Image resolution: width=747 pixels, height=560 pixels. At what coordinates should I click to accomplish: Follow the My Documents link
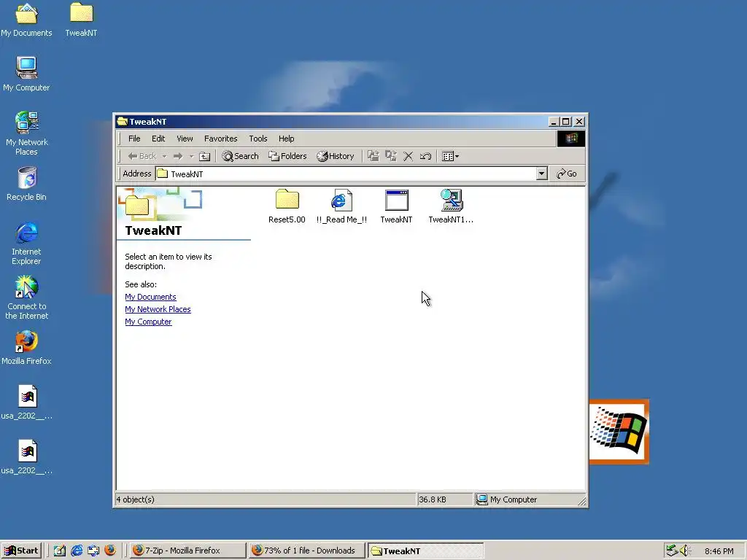(x=150, y=297)
